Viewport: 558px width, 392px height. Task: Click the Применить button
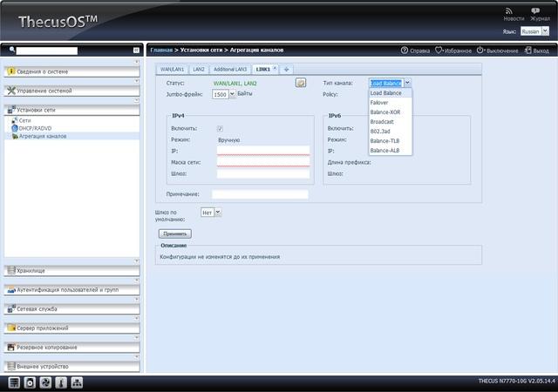pos(175,233)
